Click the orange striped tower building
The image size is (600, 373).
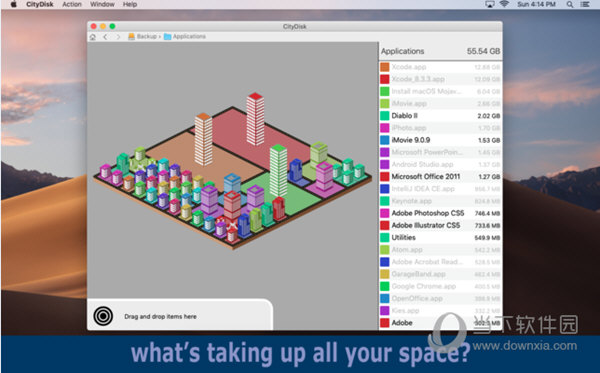[x=204, y=139]
